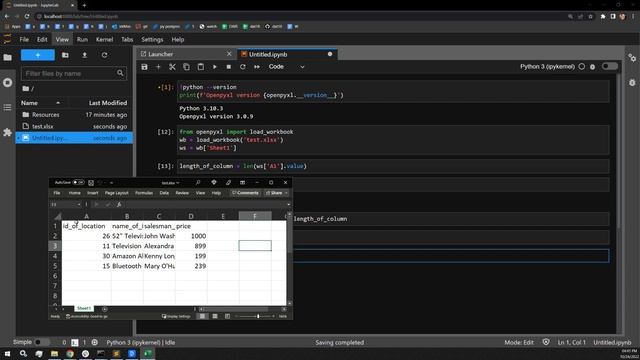640x360 pixels.
Task: Sort files by Last Modified column
Action: (x=108, y=103)
